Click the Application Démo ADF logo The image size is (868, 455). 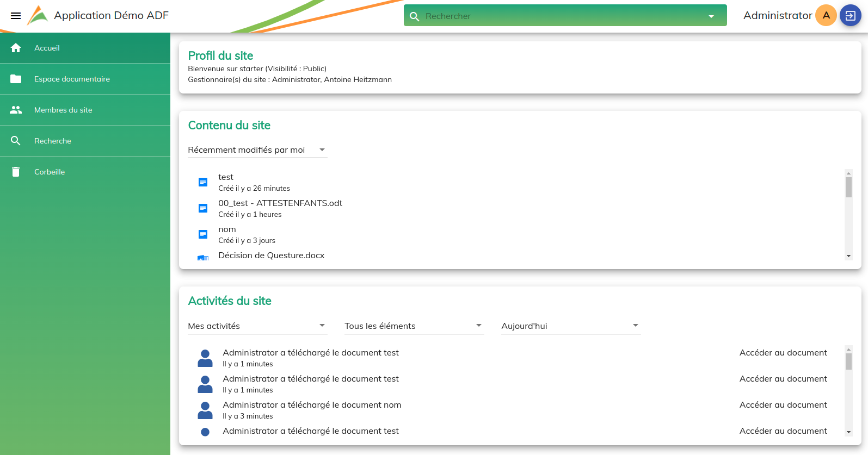pyautogui.click(x=38, y=15)
